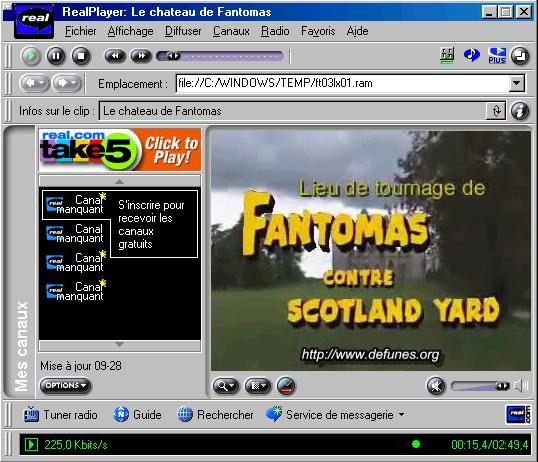Viewport: 538px width, 462px height.
Task: Pause the clip playback
Action: point(56,56)
